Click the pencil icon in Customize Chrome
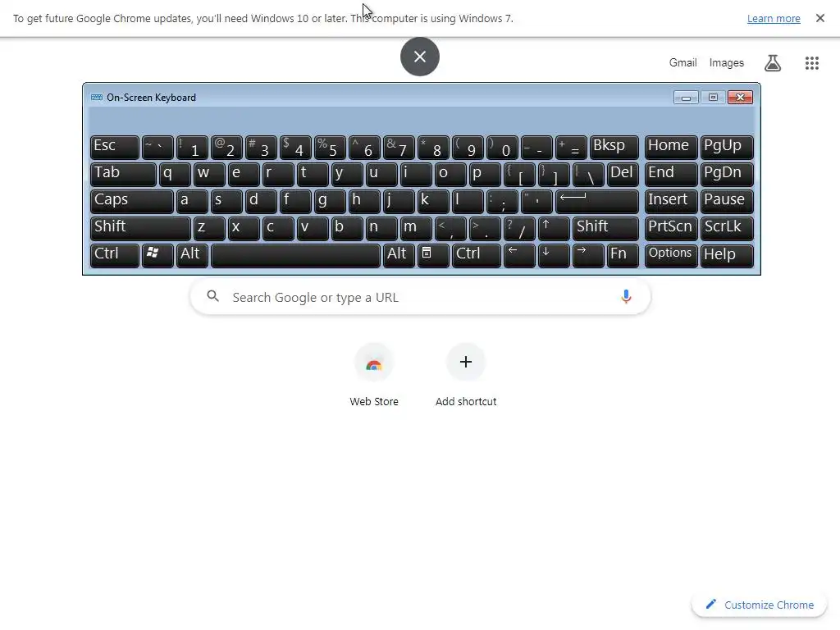This screenshot has width=840, height=630. click(x=711, y=605)
